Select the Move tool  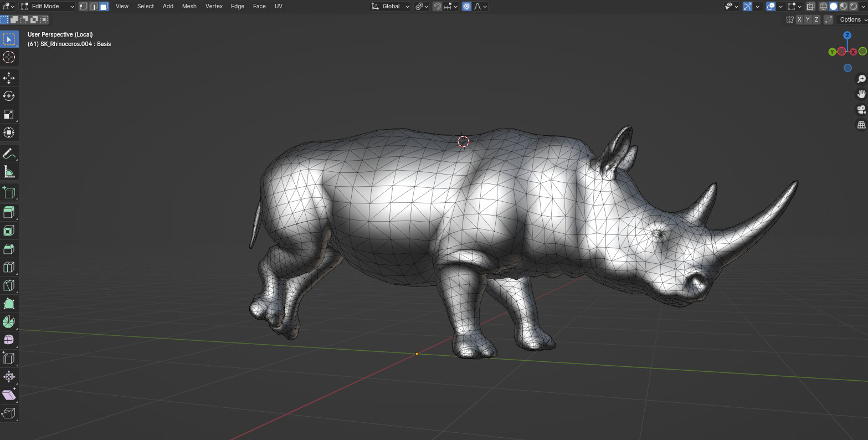9,78
